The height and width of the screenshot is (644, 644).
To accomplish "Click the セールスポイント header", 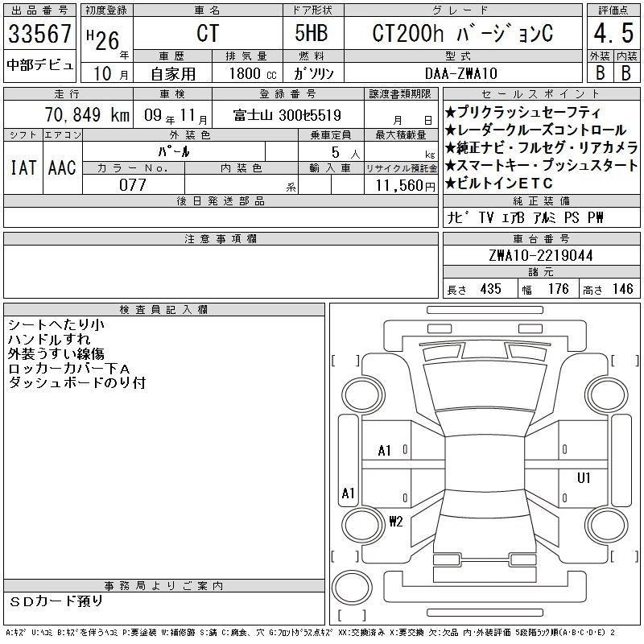I will pos(541,94).
